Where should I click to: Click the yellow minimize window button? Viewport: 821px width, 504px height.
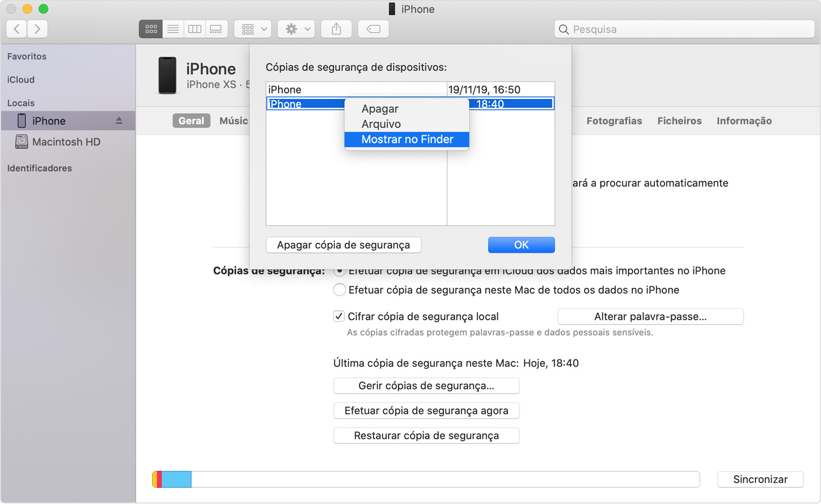pos(27,9)
